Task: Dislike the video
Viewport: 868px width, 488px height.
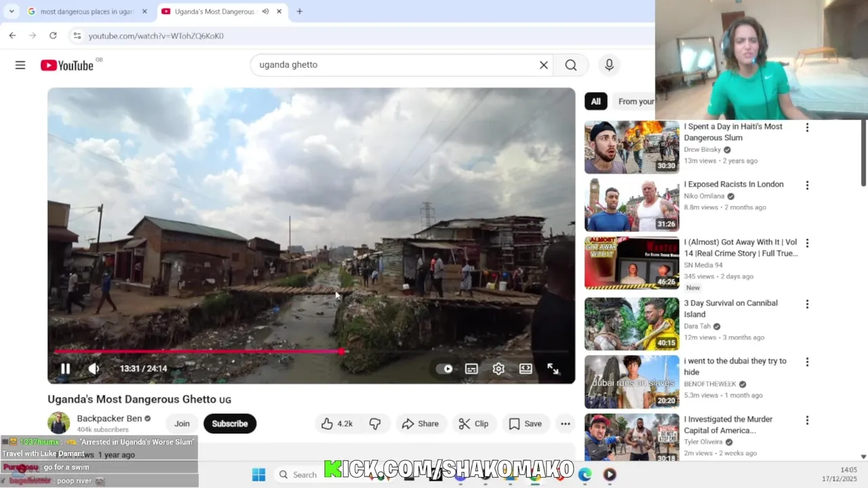Action: coord(375,424)
